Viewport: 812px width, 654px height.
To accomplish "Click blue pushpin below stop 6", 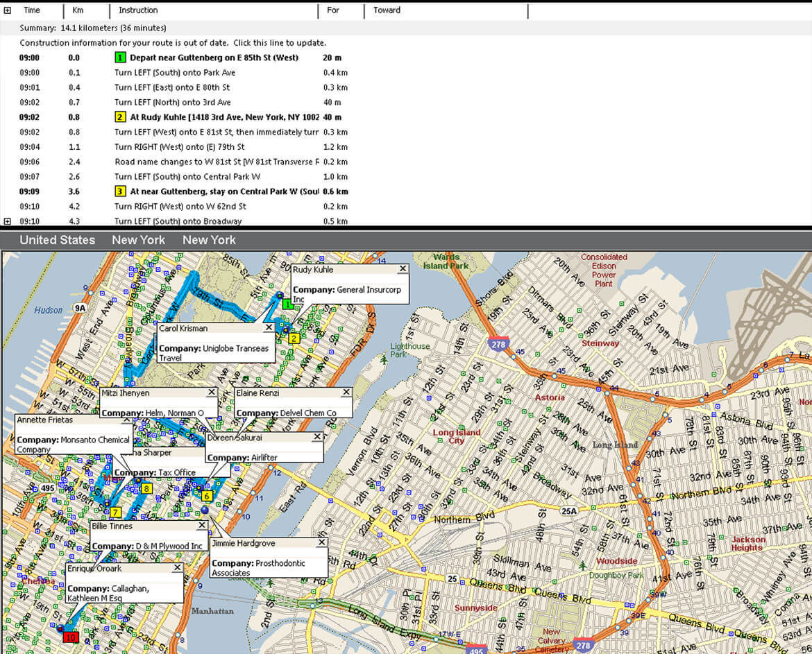I will point(205,510).
